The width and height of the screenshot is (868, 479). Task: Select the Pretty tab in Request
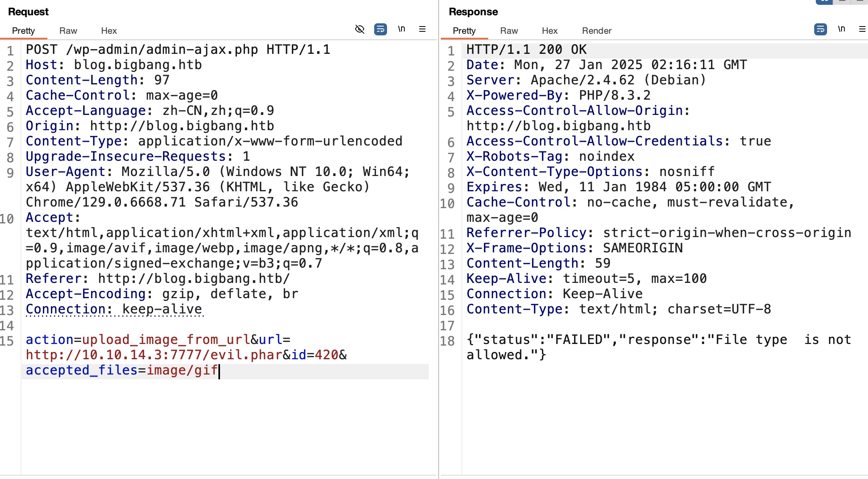click(x=23, y=31)
